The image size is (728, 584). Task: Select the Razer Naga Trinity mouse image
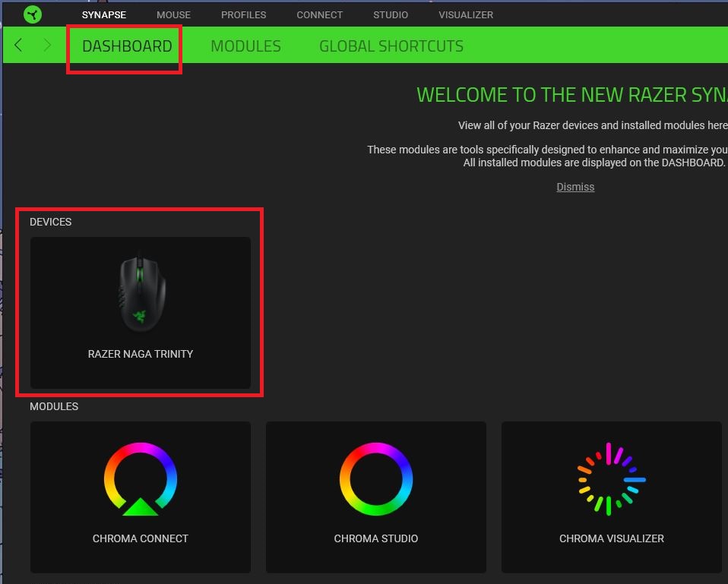pyautogui.click(x=141, y=292)
